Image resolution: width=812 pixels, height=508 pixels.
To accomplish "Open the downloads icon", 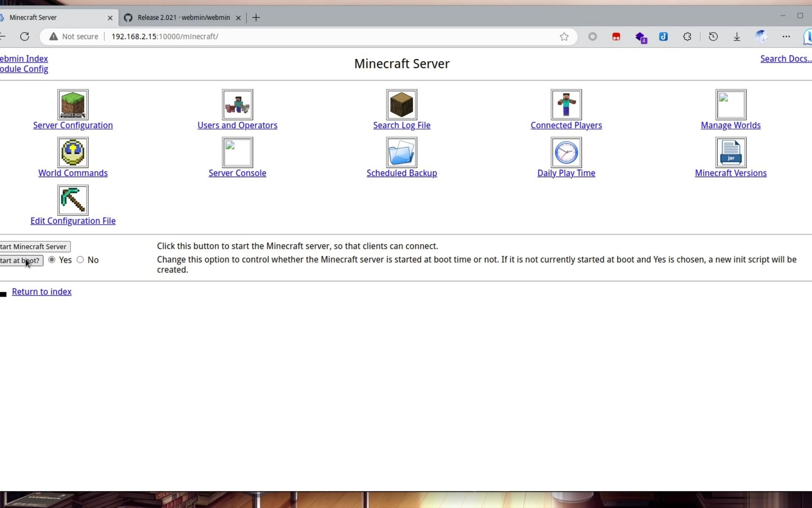I will (x=737, y=36).
